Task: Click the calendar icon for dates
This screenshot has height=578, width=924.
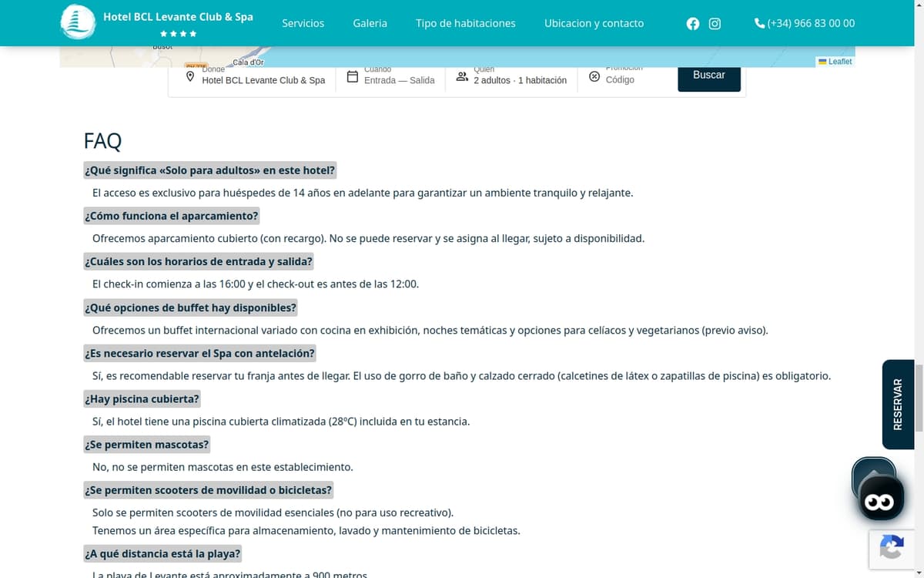Action: [352, 77]
